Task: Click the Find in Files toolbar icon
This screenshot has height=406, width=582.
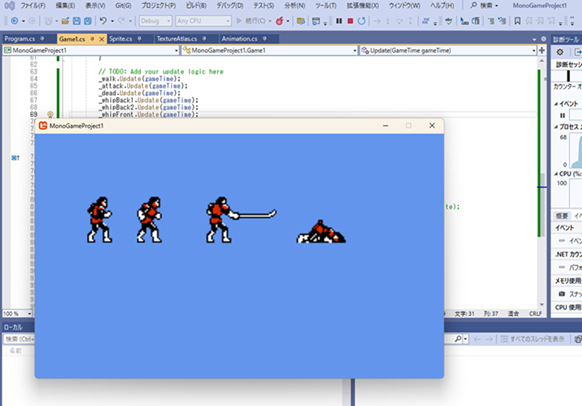Action: click(301, 21)
